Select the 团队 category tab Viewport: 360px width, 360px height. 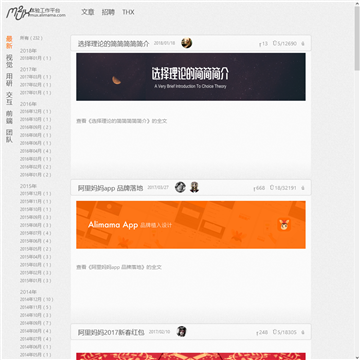9,136
